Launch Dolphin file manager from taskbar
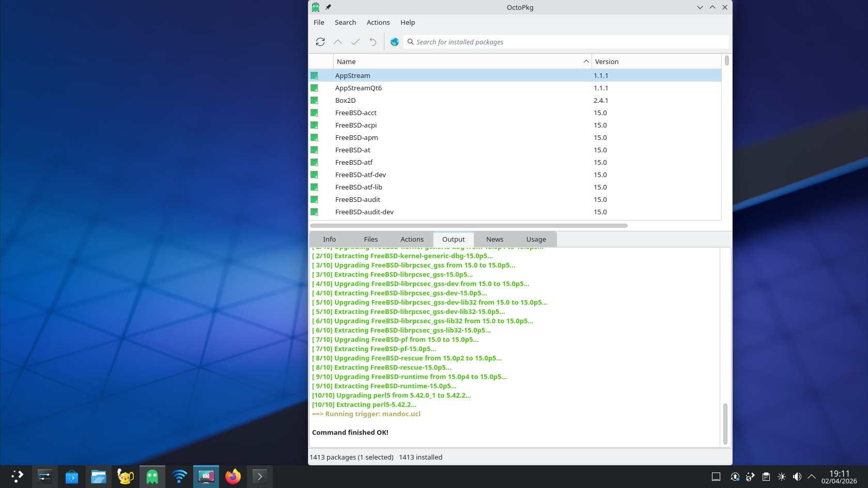 [x=98, y=476]
